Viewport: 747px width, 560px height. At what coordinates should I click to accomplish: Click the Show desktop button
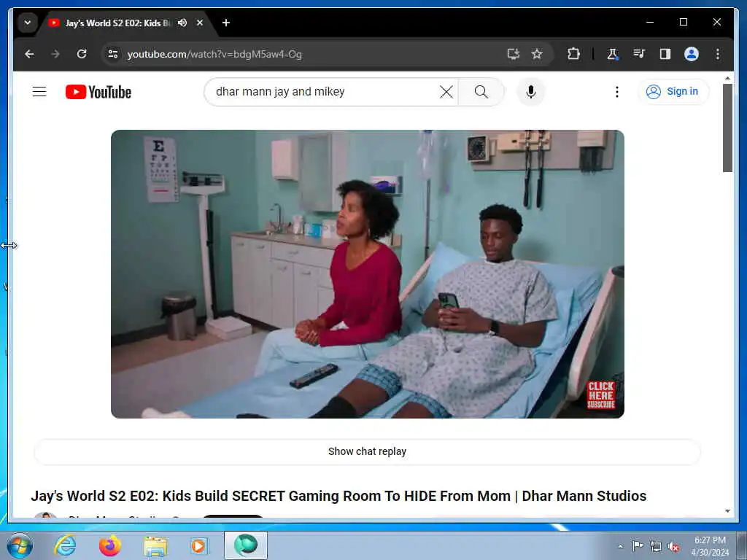click(x=742, y=545)
